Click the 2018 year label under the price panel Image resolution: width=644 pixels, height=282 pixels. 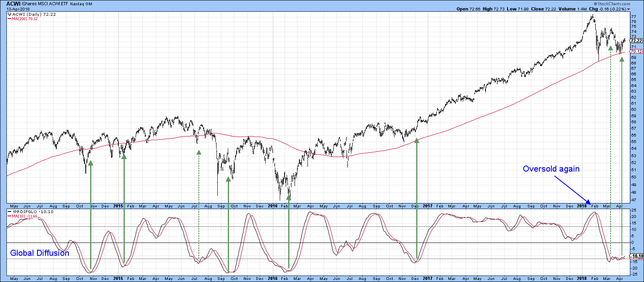coord(582,206)
